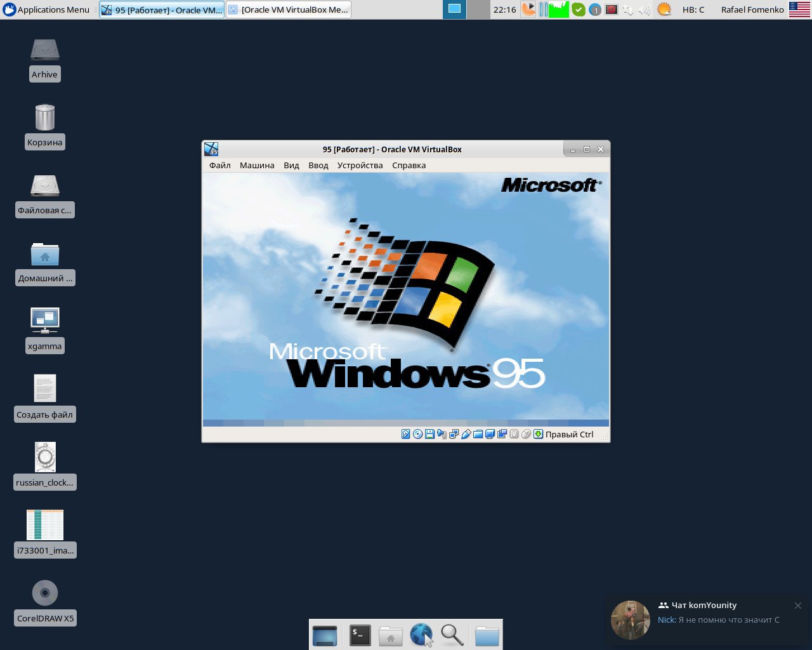Click the show desktop icon in the dock
The width and height of the screenshot is (812, 650).
(325, 635)
